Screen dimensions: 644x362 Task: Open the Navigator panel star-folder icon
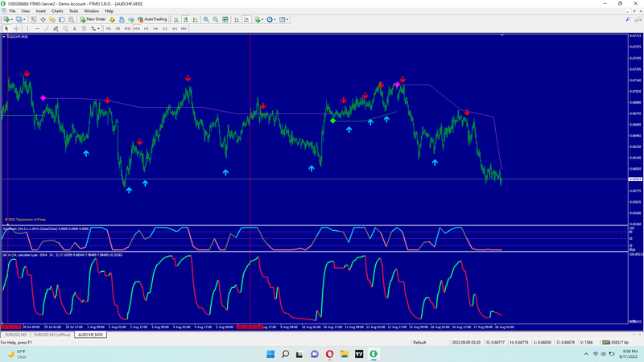point(52,19)
